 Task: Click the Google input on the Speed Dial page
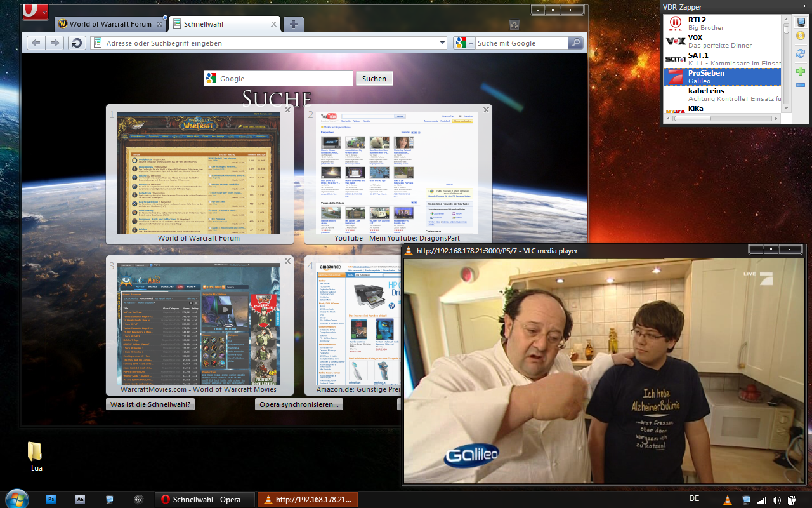coord(278,79)
